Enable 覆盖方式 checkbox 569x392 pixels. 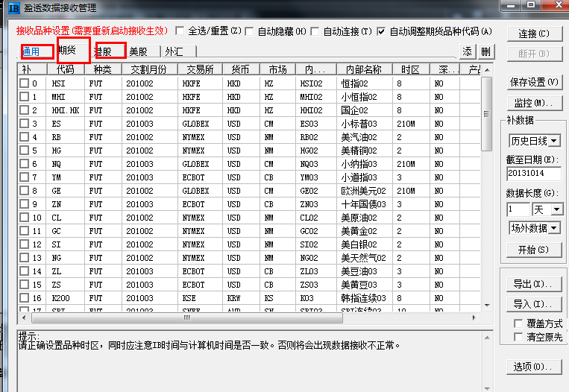(x=518, y=323)
